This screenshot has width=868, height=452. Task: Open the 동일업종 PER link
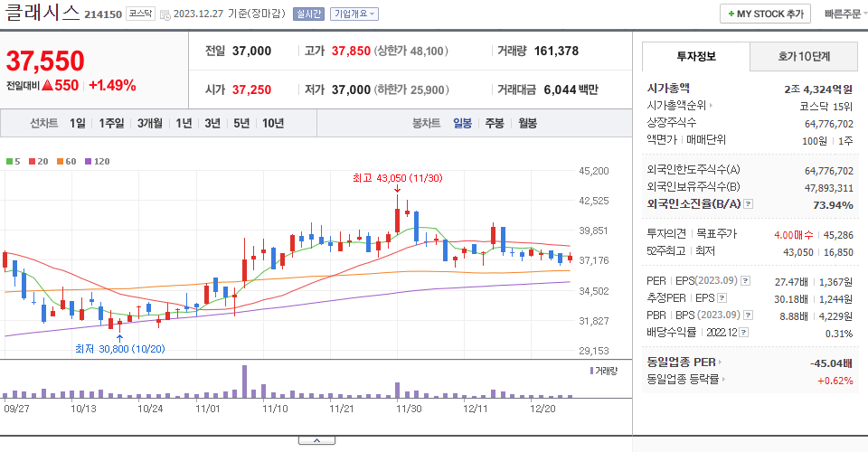684,363
